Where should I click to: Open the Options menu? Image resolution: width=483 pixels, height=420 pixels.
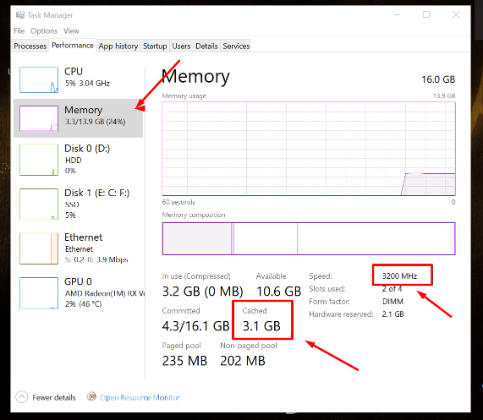point(44,31)
